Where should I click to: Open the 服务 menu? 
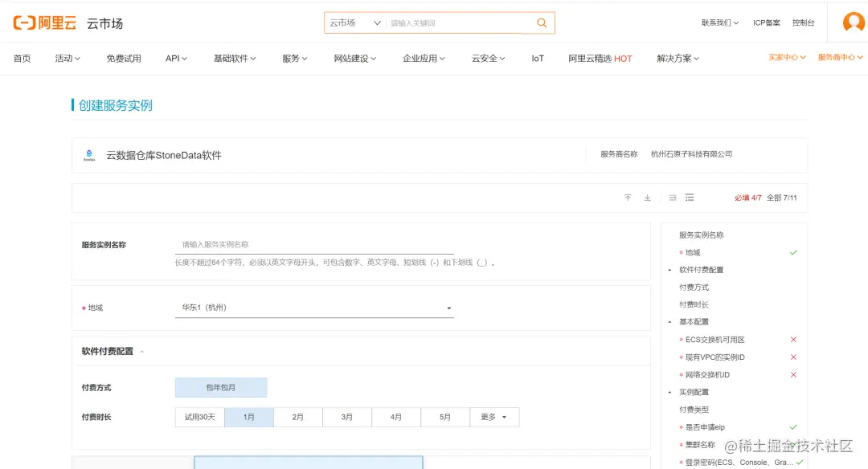pos(294,58)
